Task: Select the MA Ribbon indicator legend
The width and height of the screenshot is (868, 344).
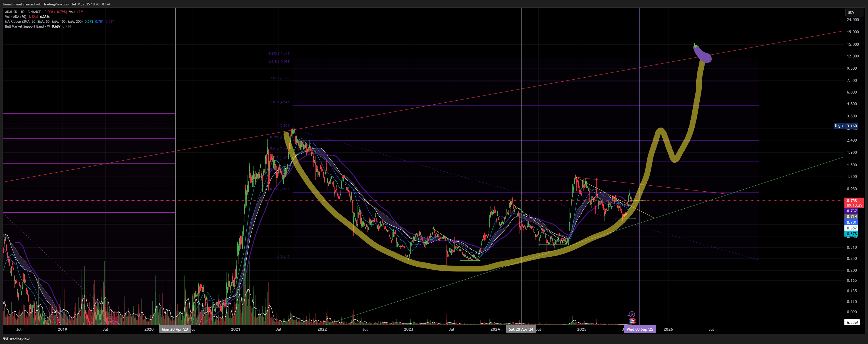Action: click(x=44, y=22)
